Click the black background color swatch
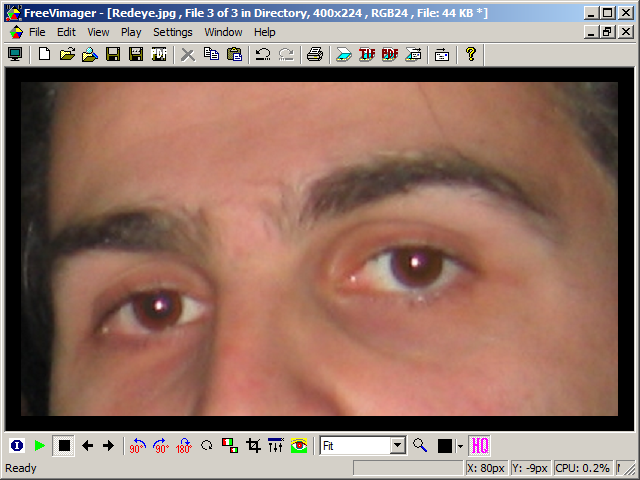 tap(445, 446)
